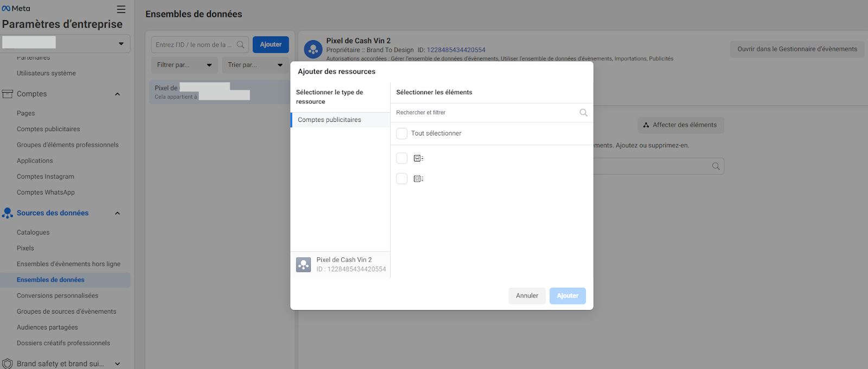Click the dataset avatar icon in the page header
This screenshot has height=369, width=868.
(313, 49)
